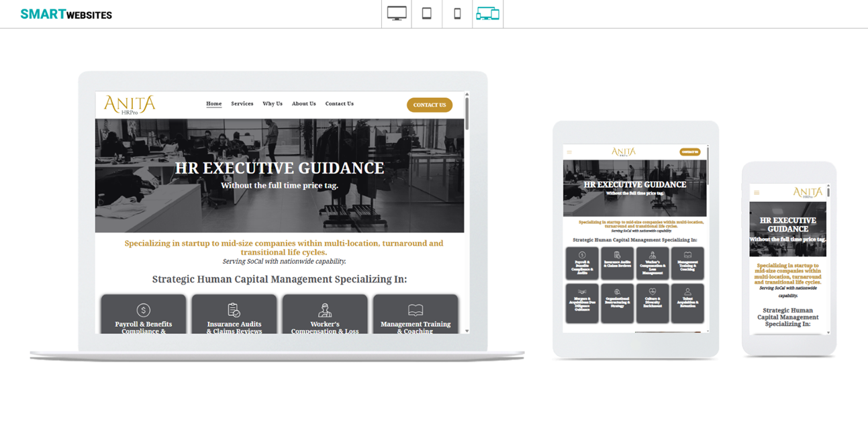Click Culture & Diversity card in tablet preview
The width and height of the screenshot is (868, 422).
[652, 303]
